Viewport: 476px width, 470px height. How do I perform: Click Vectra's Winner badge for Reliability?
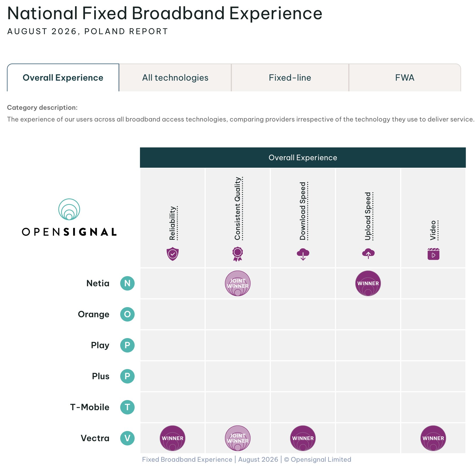coord(173,438)
